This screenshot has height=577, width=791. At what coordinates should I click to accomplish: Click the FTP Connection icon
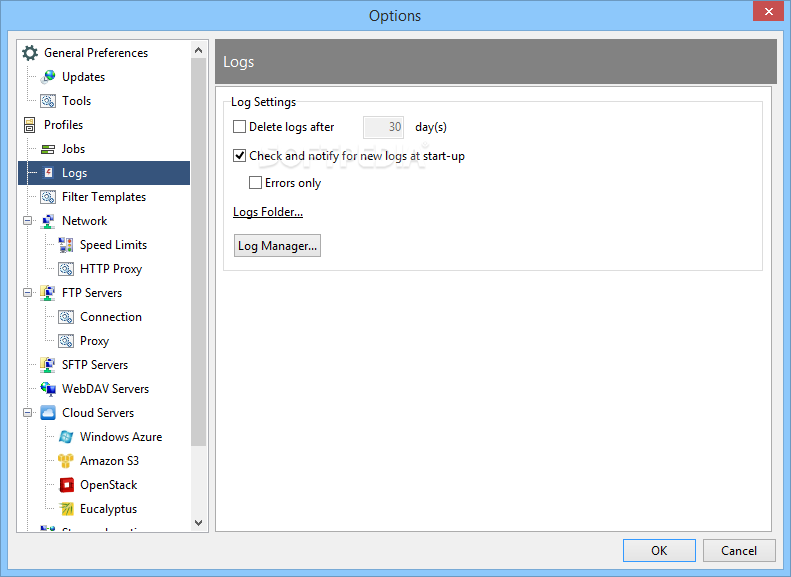(66, 317)
